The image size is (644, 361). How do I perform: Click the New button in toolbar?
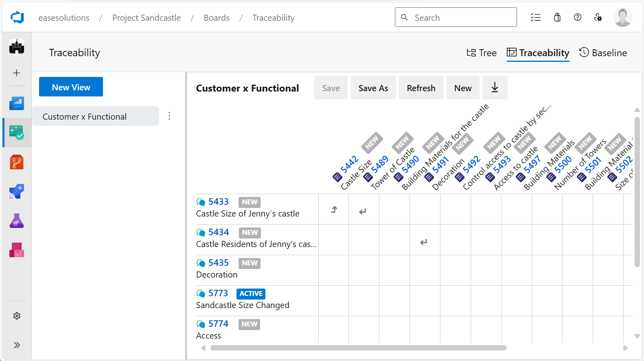click(x=463, y=88)
